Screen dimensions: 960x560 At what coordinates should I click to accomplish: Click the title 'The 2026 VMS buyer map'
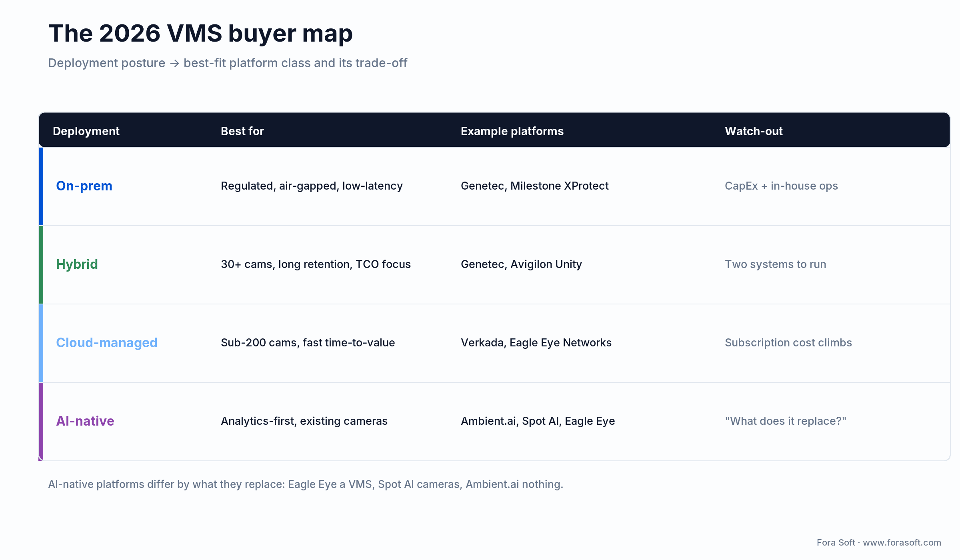tap(200, 33)
